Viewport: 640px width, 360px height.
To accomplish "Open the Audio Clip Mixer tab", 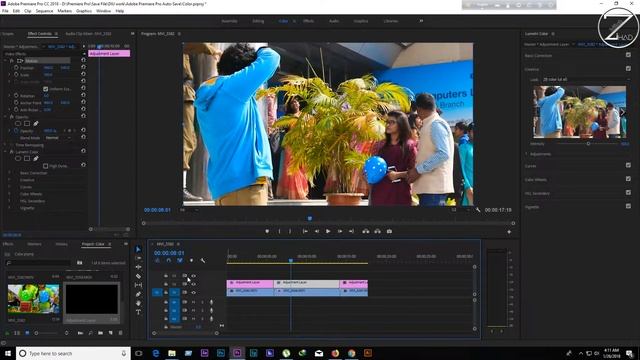I will pyautogui.click(x=89, y=33).
